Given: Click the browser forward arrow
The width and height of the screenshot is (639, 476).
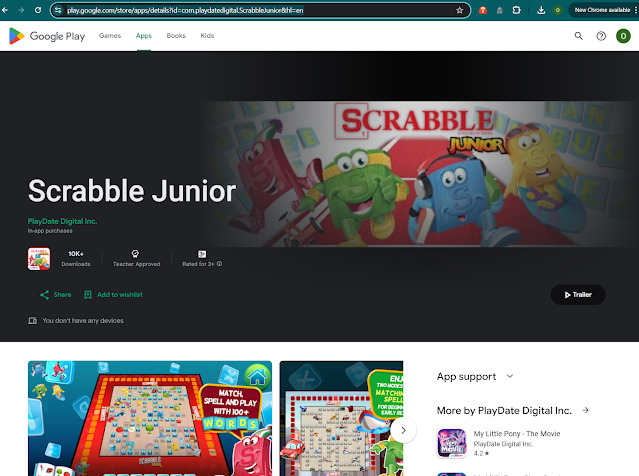Looking at the screenshot, I should (21, 10).
